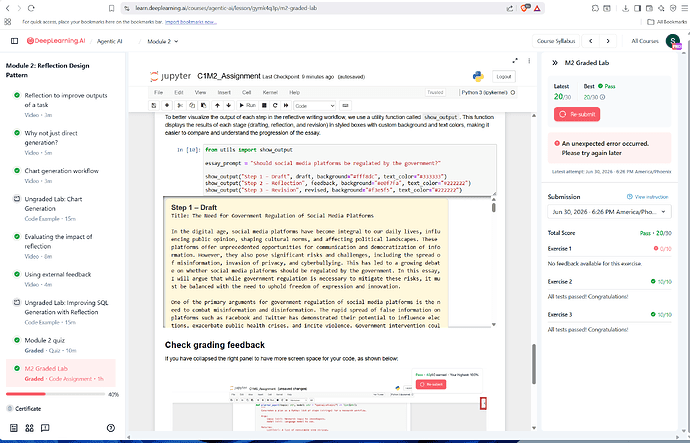Open 'Why not just direct generation?' lesson
Screen dimensions: 690x443
point(61,143)
